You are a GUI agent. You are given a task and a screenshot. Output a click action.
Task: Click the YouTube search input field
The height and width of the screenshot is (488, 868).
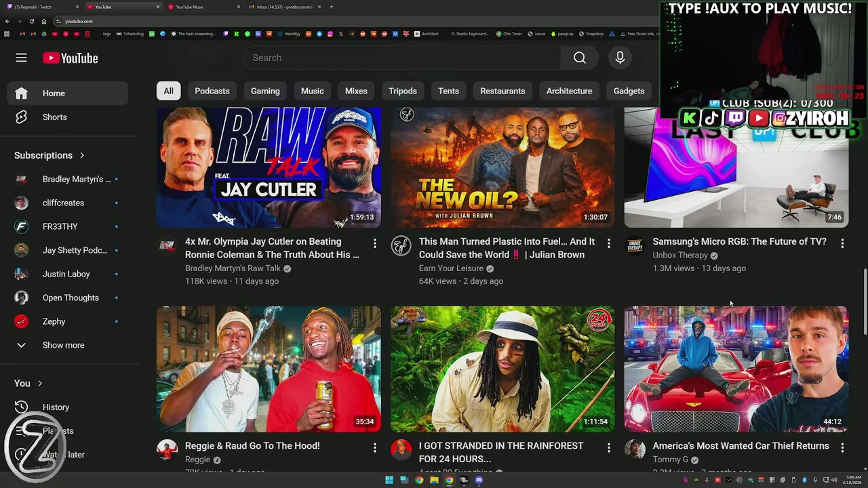point(401,58)
